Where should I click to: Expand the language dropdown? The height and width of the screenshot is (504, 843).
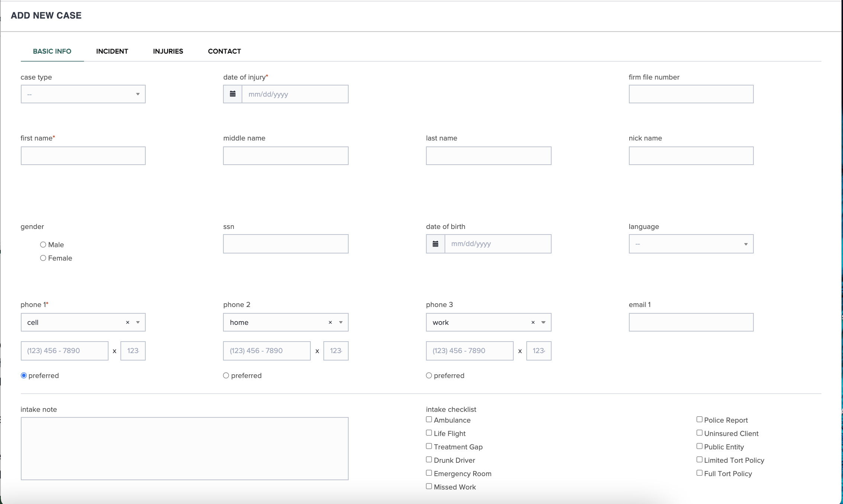pos(691,244)
